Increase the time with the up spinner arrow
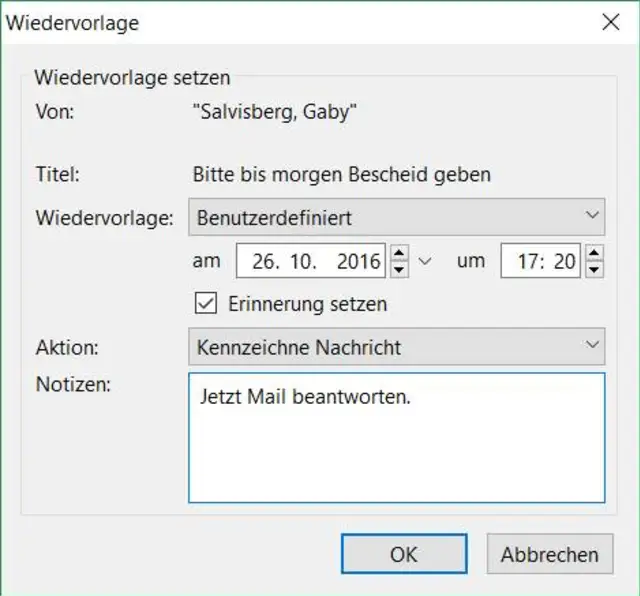This screenshot has width=640, height=596. pos(594,253)
